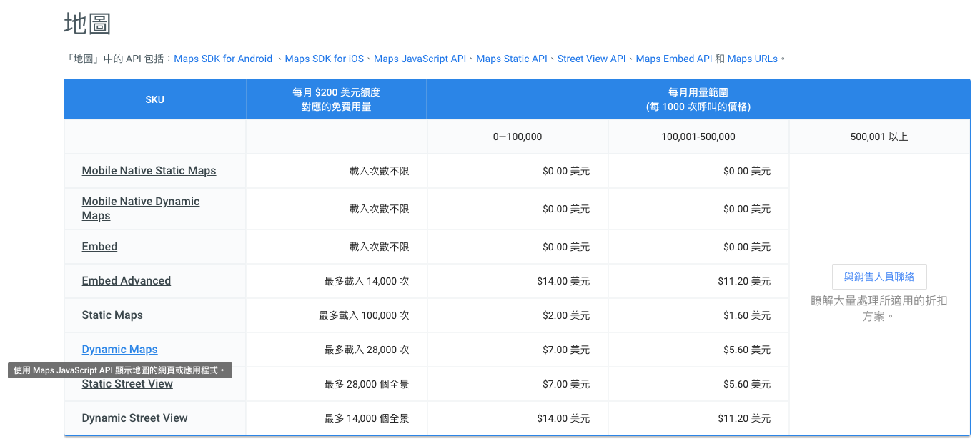
Task: Click the Embed Advanced SKU link
Action: 127,281
